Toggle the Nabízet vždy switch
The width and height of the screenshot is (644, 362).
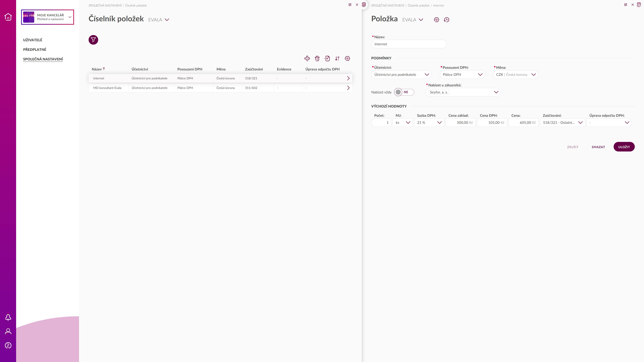404,92
